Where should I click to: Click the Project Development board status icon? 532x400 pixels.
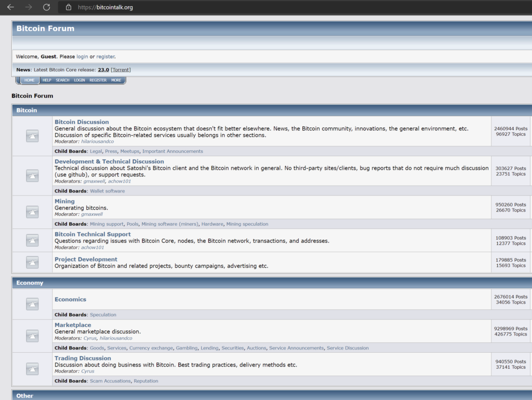(x=32, y=262)
